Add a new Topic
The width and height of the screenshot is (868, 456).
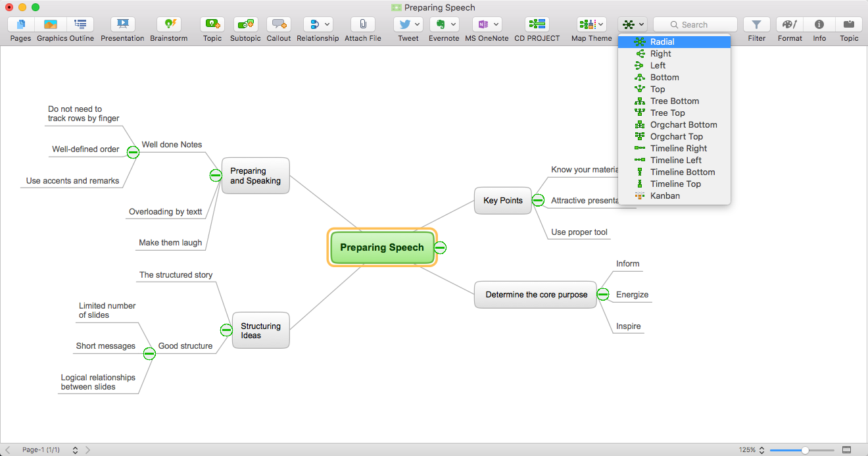tap(212, 24)
